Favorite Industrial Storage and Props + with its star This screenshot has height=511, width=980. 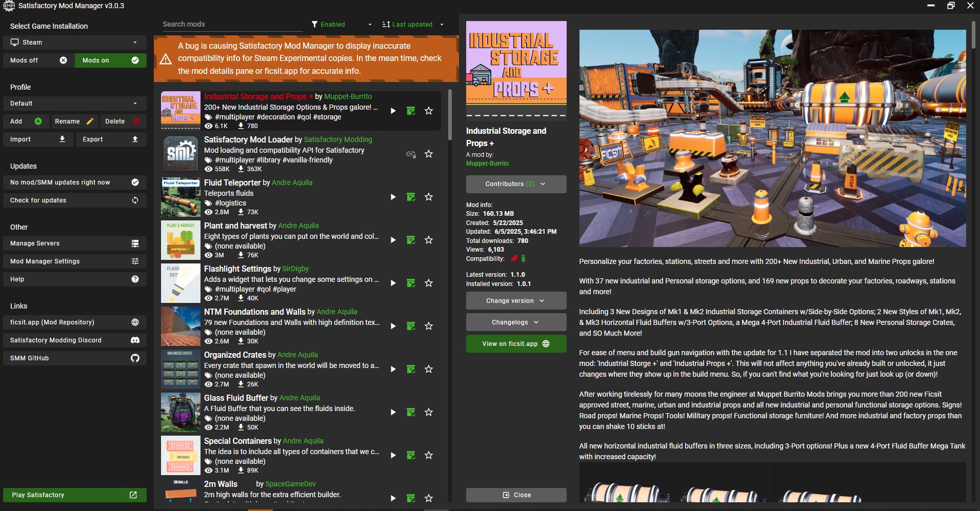(x=429, y=111)
